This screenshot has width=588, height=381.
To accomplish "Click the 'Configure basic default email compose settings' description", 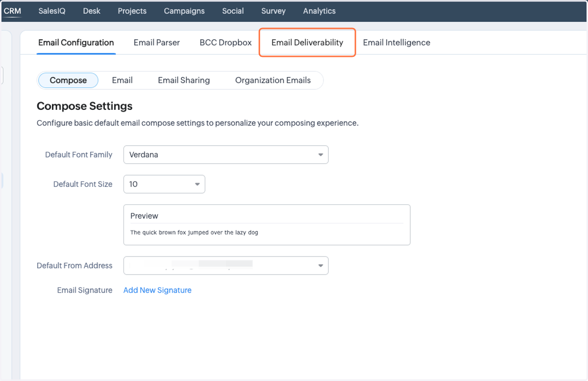I will (197, 123).
